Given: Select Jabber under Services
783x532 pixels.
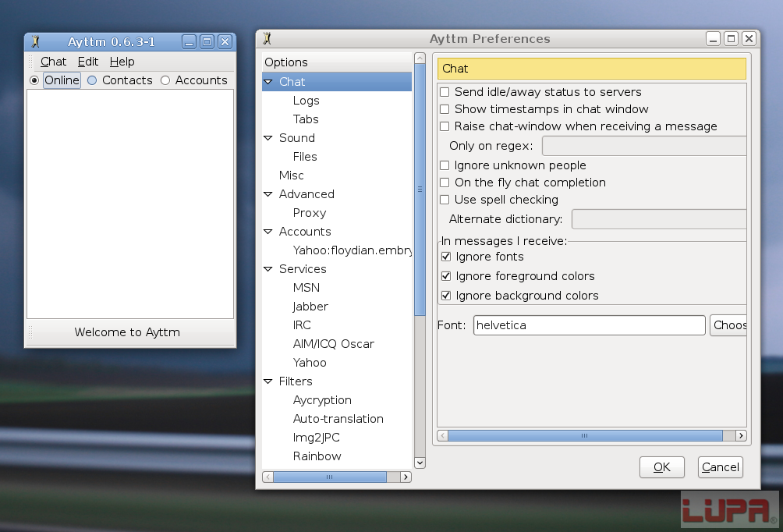Looking at the screenshot, I should click(x=310, y=307).
